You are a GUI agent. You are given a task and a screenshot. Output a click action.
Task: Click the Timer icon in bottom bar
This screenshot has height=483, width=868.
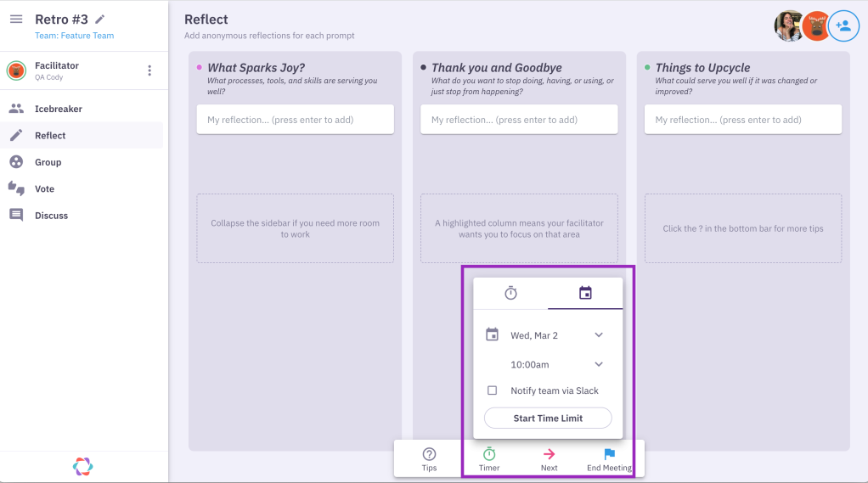489,454
